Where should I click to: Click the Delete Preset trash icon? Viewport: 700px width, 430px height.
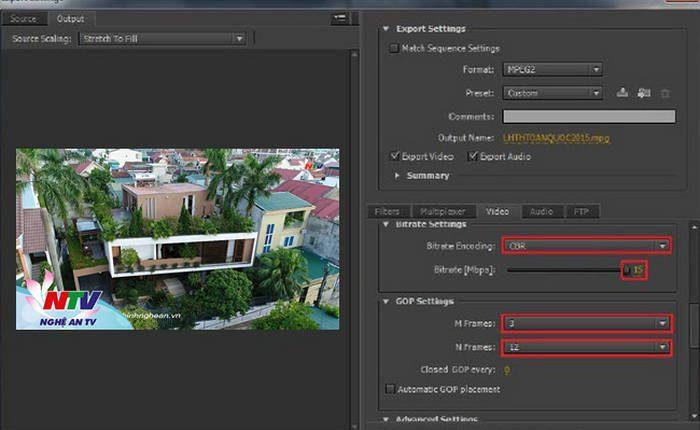tap(664, 93)
